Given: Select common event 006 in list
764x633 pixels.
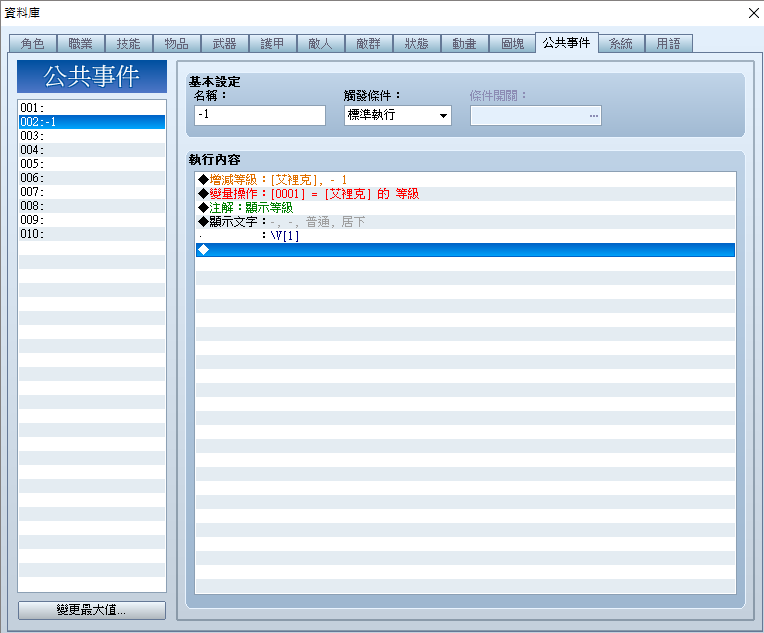Looking at the screenshot, I should (x=92, y=178).
